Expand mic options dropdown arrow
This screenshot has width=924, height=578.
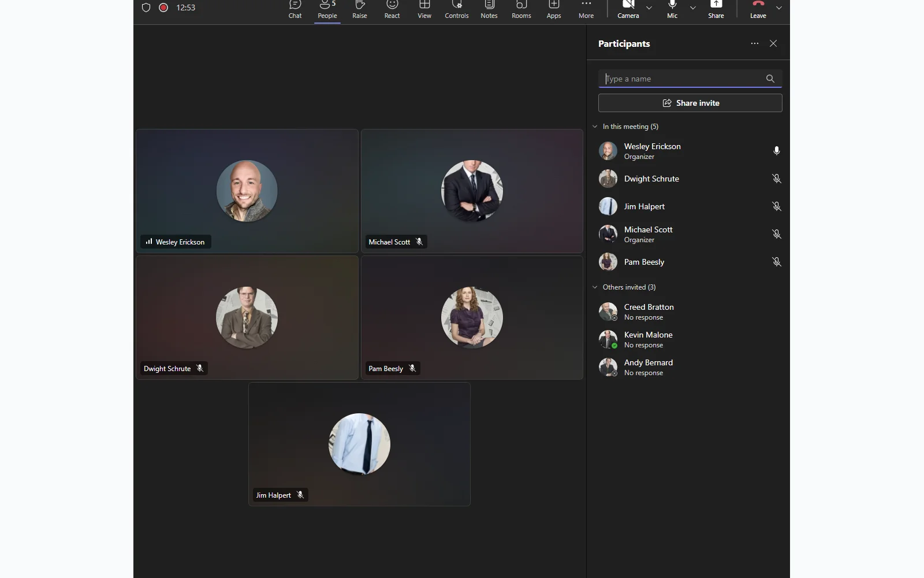tap(693, 8)
